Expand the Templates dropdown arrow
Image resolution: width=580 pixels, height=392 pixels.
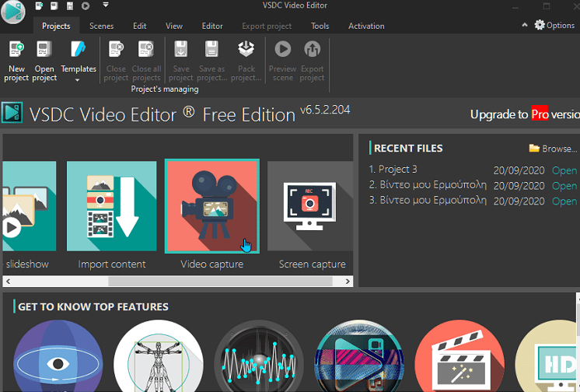point(77,80)
